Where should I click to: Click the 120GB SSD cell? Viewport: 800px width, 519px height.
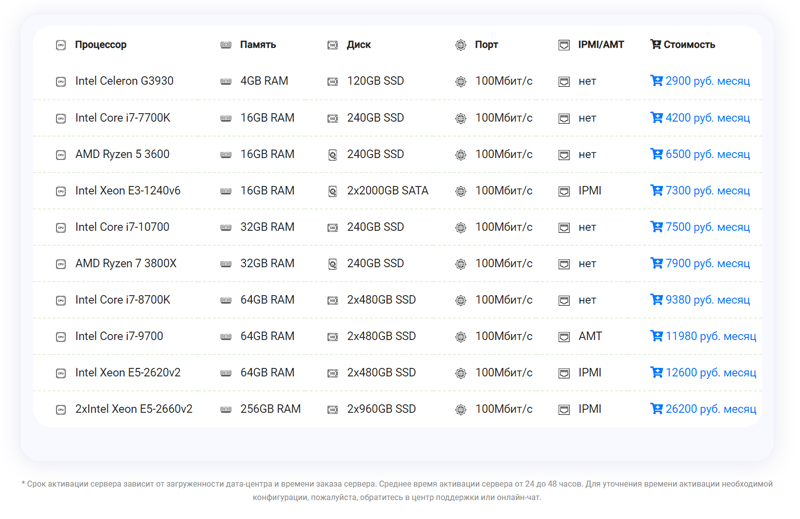[x=376, y=81]
